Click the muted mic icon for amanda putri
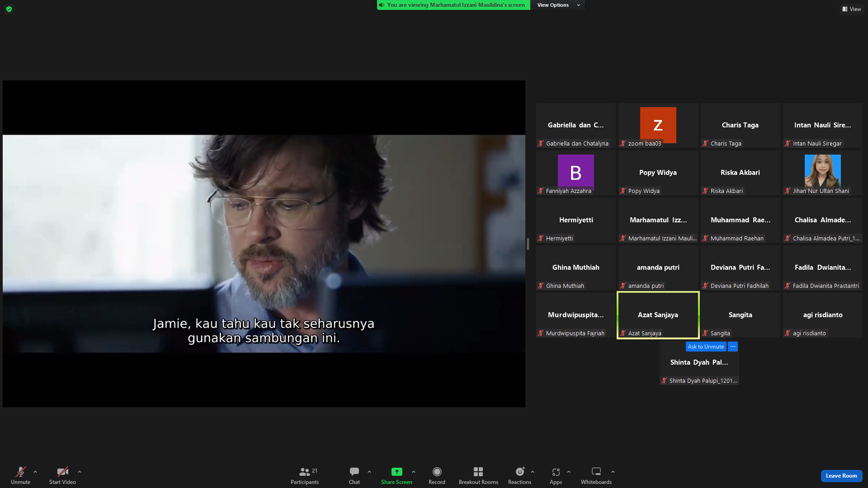Image resolution: width=868 pixels, height=488 pixels. 623,286
